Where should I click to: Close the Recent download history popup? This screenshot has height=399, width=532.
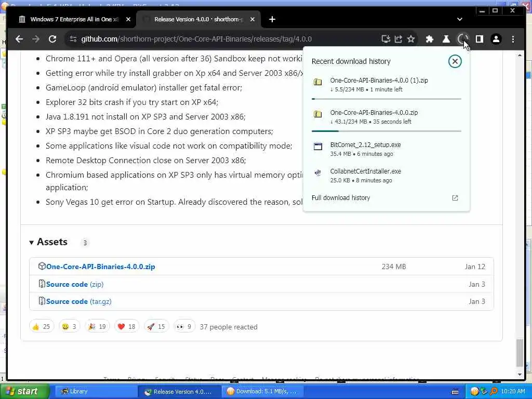(455, 61)
